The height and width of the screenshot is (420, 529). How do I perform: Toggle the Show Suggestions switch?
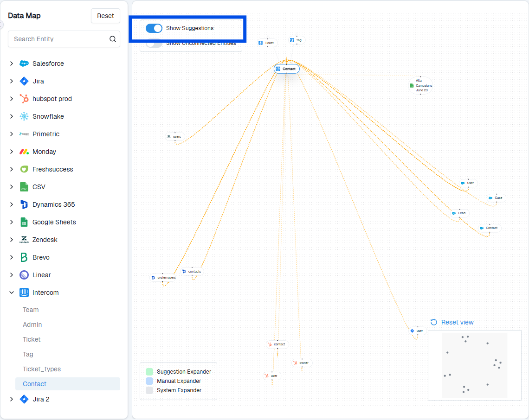(x=154, y=28)
